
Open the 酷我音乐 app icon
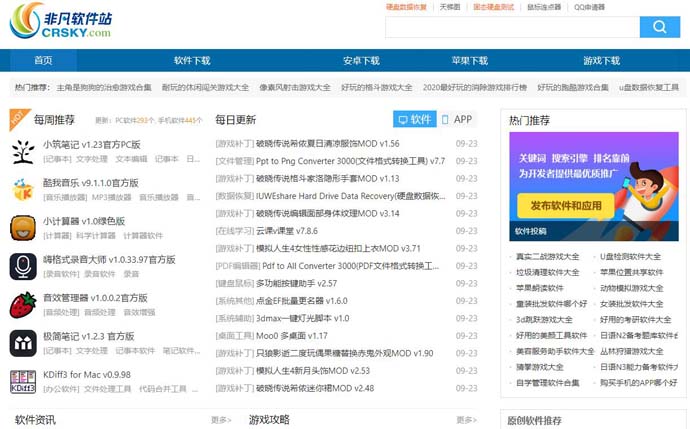pyautogui.click(x=23, y=190)
